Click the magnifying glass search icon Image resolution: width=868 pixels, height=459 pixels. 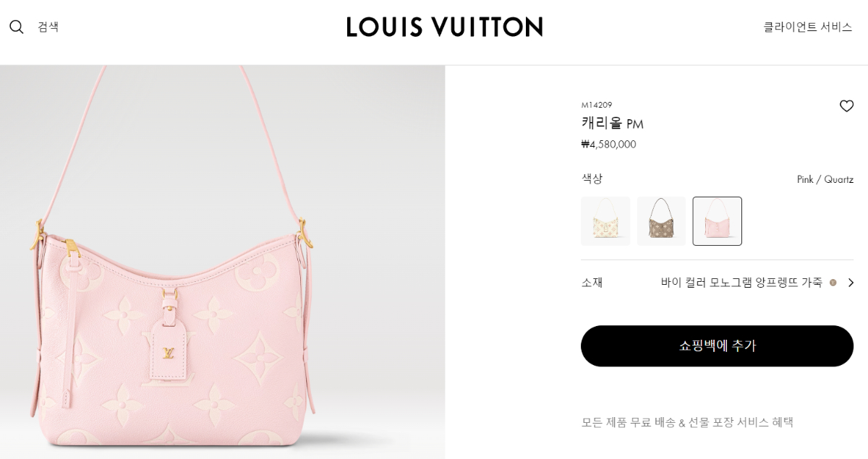coord(17,27)
